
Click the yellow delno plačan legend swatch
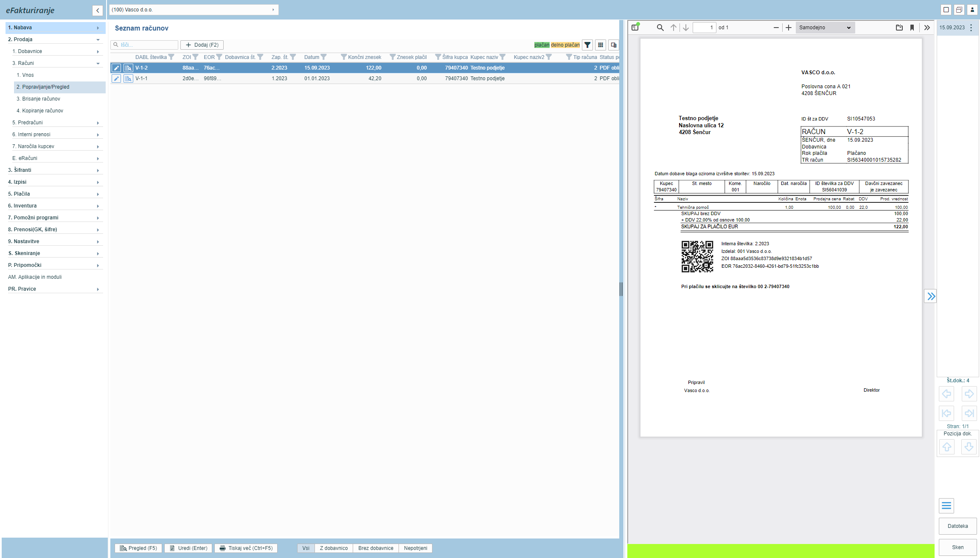point(565,45)
